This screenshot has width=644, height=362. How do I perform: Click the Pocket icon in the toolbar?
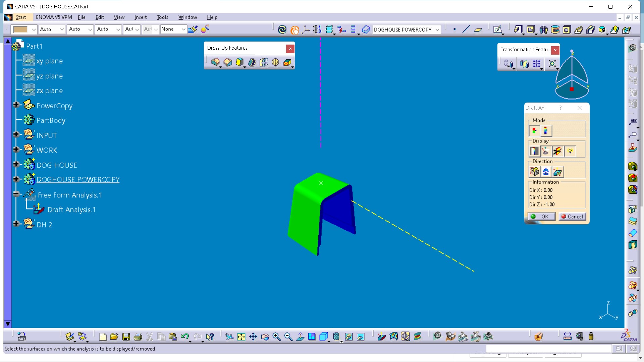(530, 29)
